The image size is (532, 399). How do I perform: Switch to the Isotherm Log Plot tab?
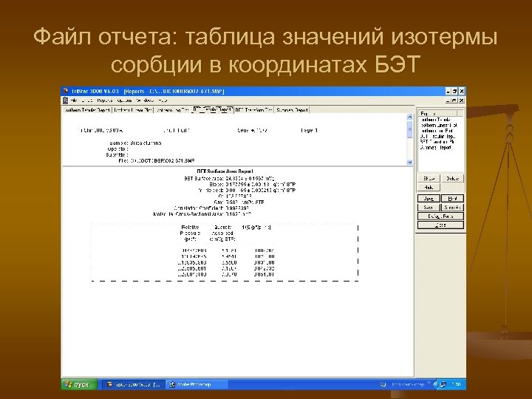[x=172, y=110]
